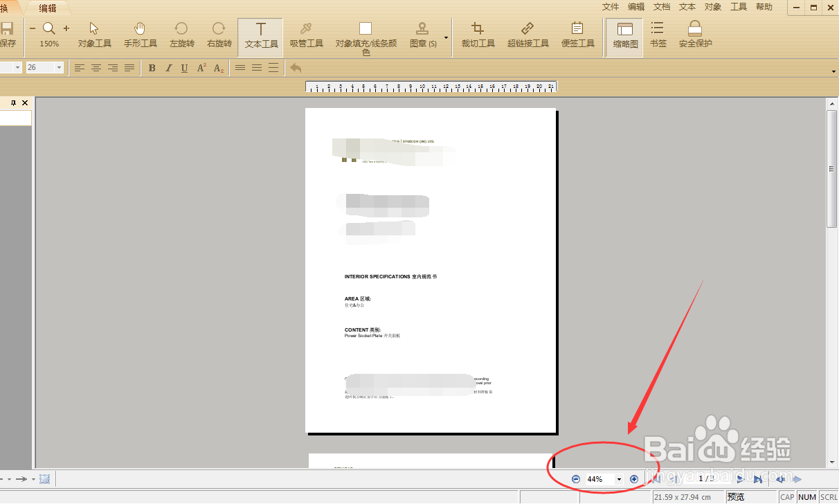Click the second page thumbnail below
This screenshot has width=839, height=504.
click(431, 461)
